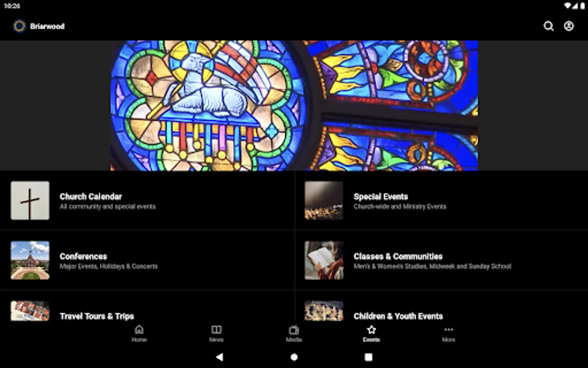Go to the Home tab
Viewport: 588px width, 368px height.
point(139,333)
